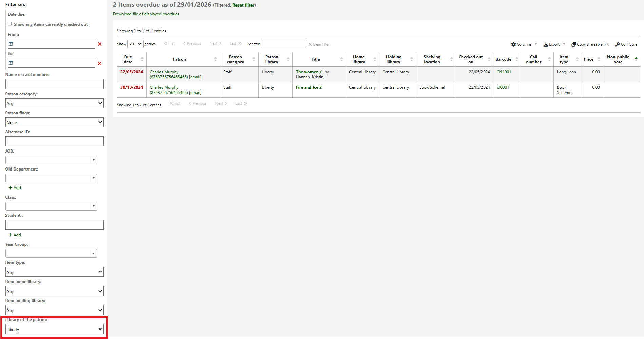This screenshot has width=644, height=339.
Task: Clear the From date with red X
Action: (x=100, y=44)
